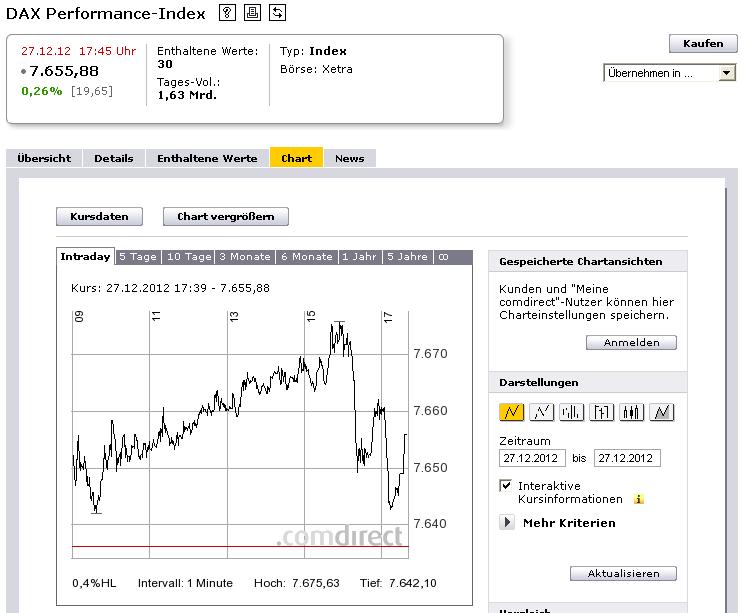Screen dimensions: 742x613
Task: Toggle Interaktive Kursinformationen checkbox
Action: (505, 486)
